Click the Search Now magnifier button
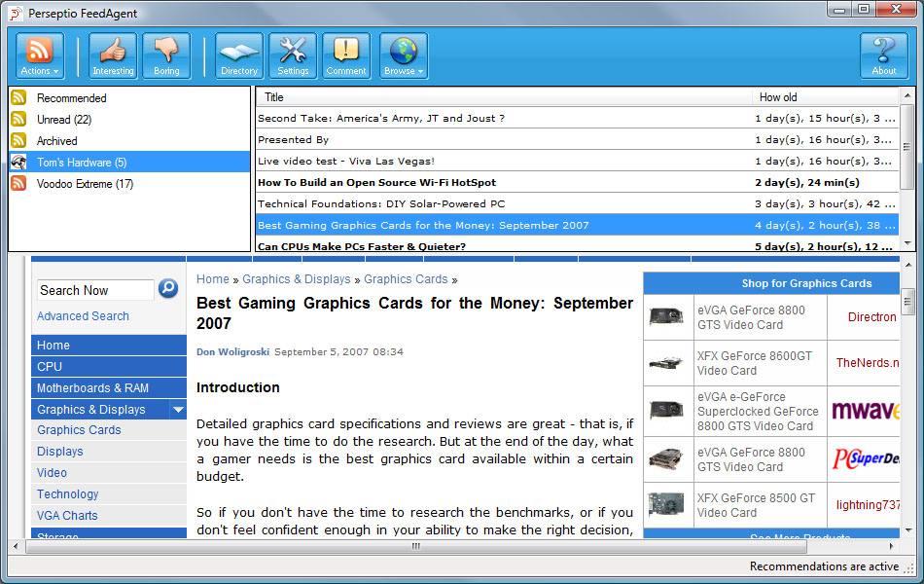The width and height of the screenshot is (924, 584). tap(168, 288)
